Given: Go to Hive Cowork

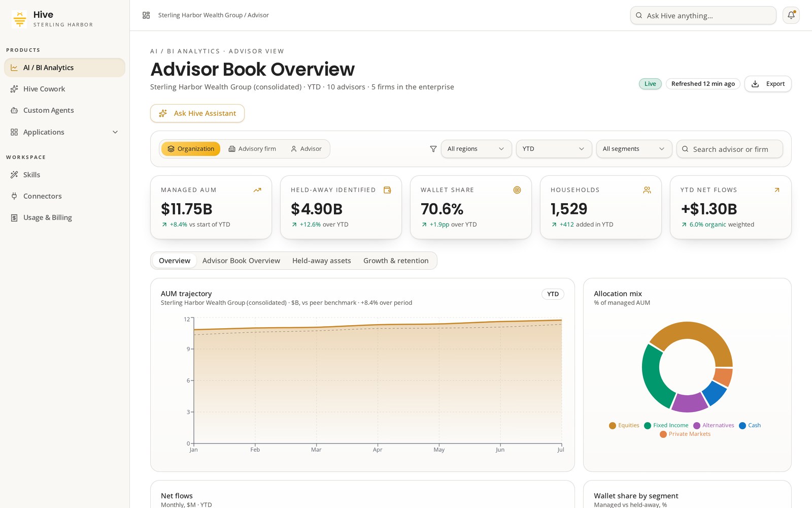Looking at the screenshot, I should pos(64,89).
